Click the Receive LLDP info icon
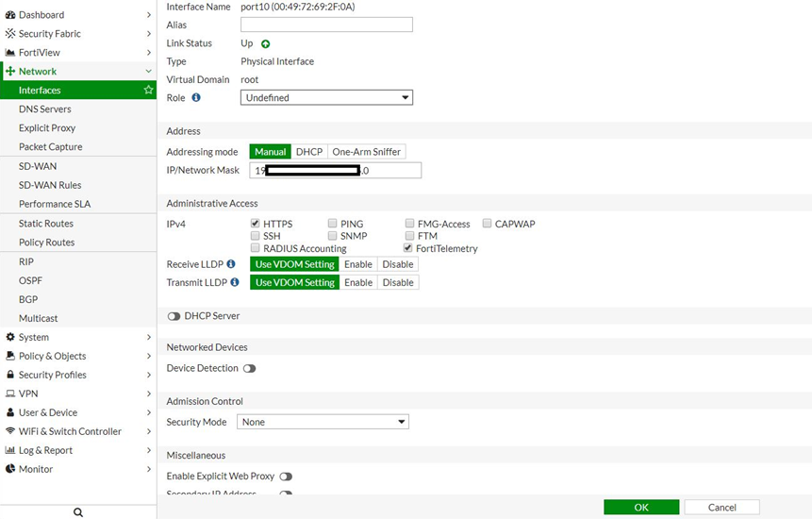812x519 pixels. [231, 264]
